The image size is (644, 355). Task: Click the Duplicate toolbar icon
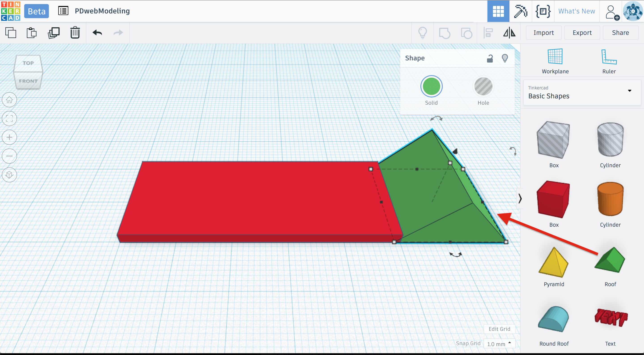pyautogui.click(x=53, y=33)
